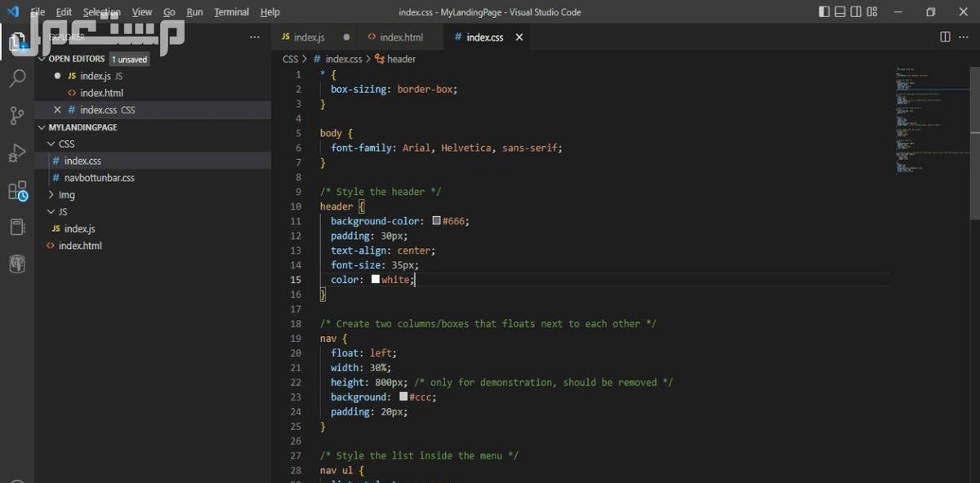
Task: Close the index.css editor tab
Action: point(519,38)
